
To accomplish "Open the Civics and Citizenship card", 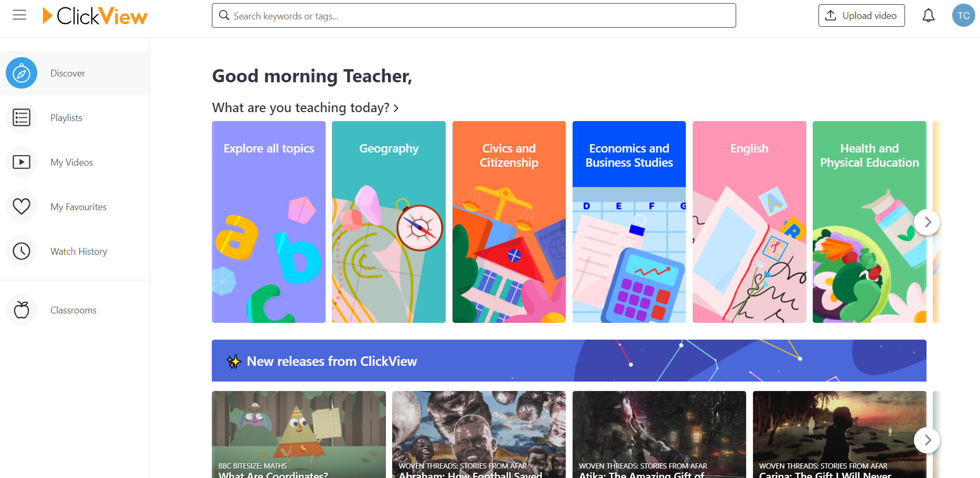I will [509, 222].
